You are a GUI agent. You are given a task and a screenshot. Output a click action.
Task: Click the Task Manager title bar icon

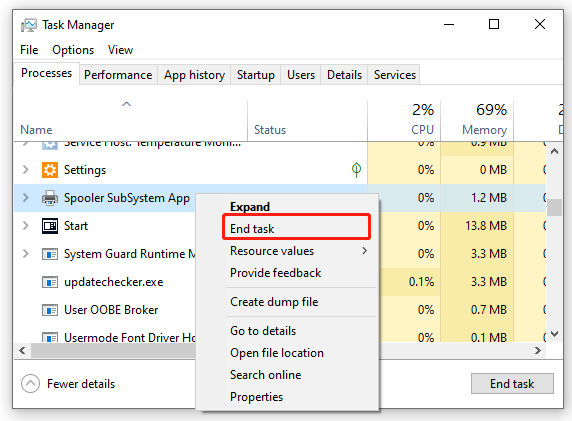(28, 25)
